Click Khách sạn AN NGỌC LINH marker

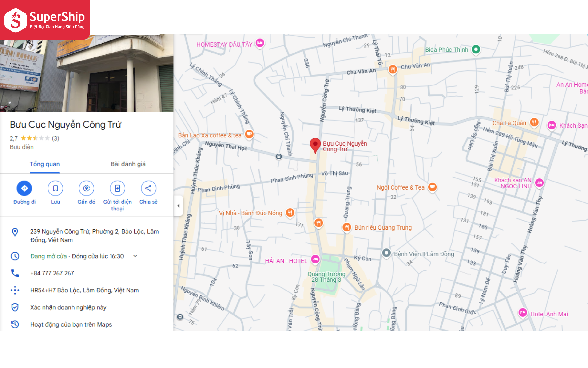pos(539,183)
